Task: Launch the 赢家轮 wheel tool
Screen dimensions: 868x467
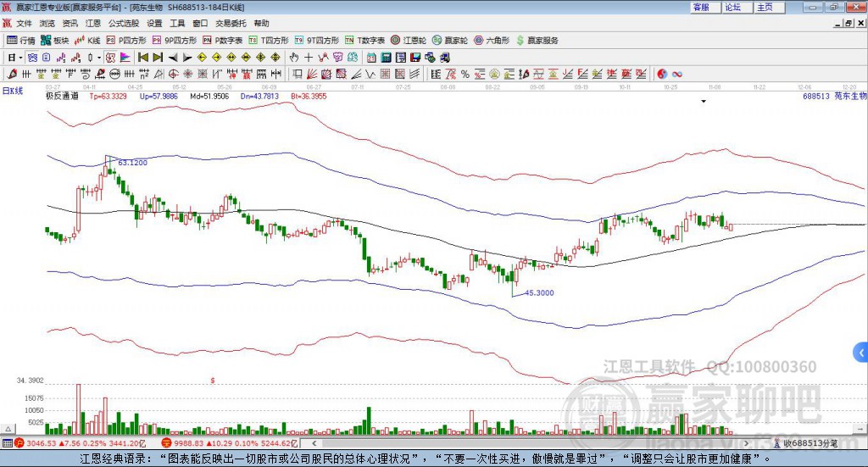Action: tap(450, 41)
